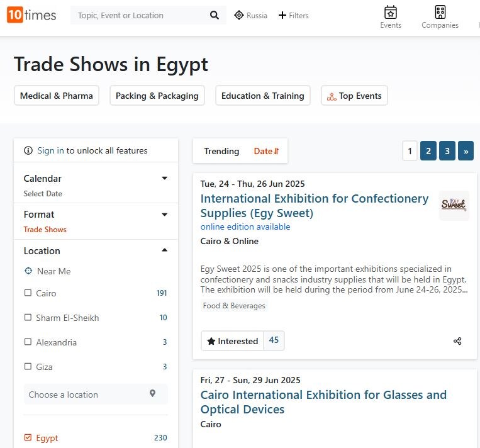Sort events by Date

tap(266, 151)
